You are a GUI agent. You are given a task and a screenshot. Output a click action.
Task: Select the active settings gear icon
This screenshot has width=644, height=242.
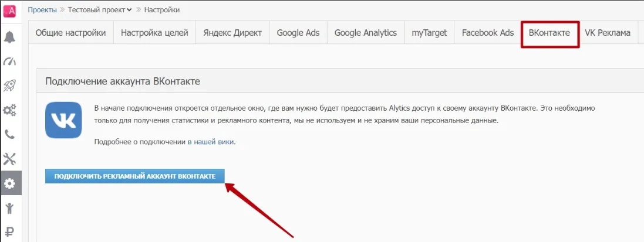[9, 183]
